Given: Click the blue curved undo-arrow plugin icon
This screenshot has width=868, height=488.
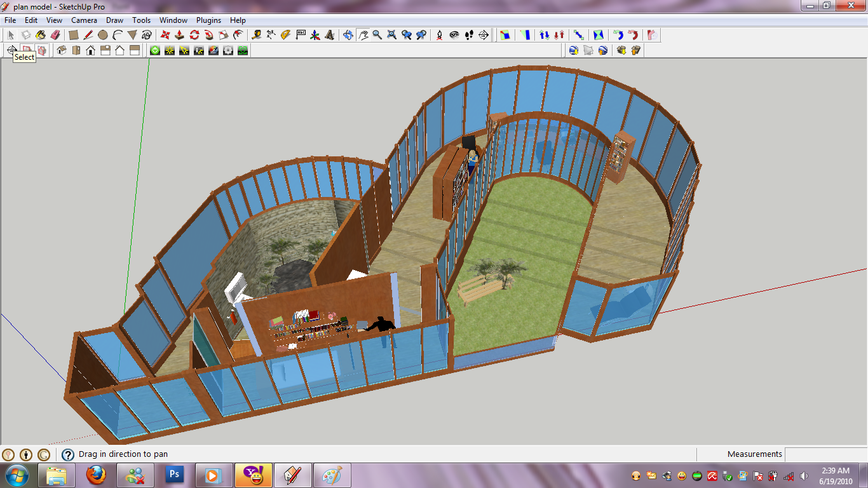Looking at the screenshot, I should click(x=618, y=35).
